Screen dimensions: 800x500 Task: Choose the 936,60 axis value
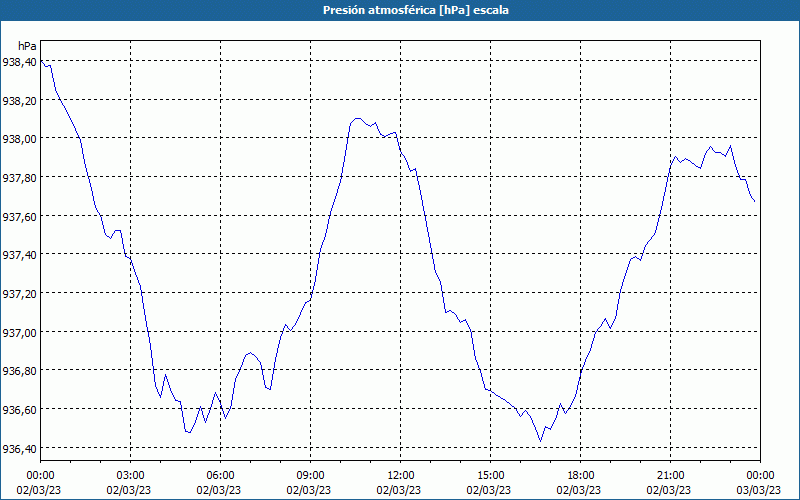tap(19, 410)
